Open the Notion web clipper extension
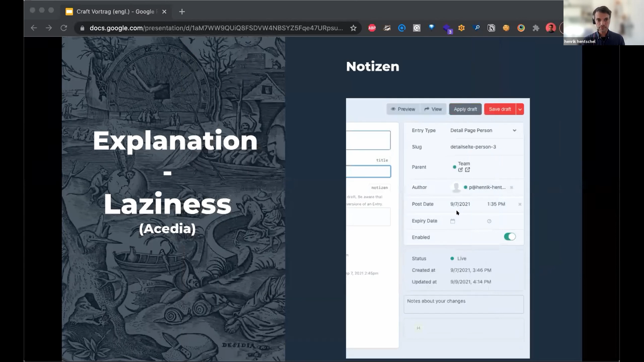 [491, 28]
